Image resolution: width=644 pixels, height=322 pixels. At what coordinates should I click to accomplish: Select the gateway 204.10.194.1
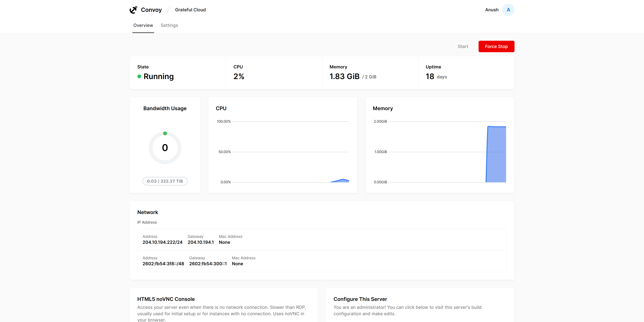(201, 242)
